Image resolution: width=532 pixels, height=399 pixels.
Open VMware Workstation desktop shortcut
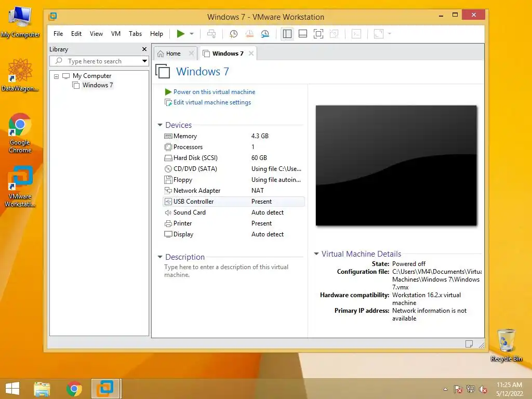tap(20, 186)
